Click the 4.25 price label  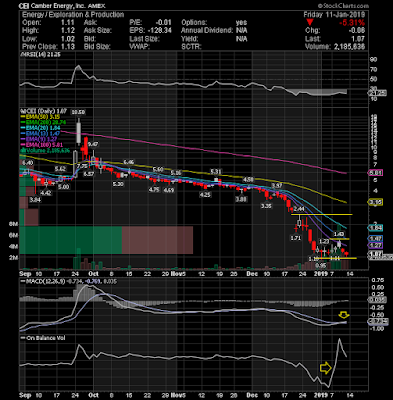205,195
